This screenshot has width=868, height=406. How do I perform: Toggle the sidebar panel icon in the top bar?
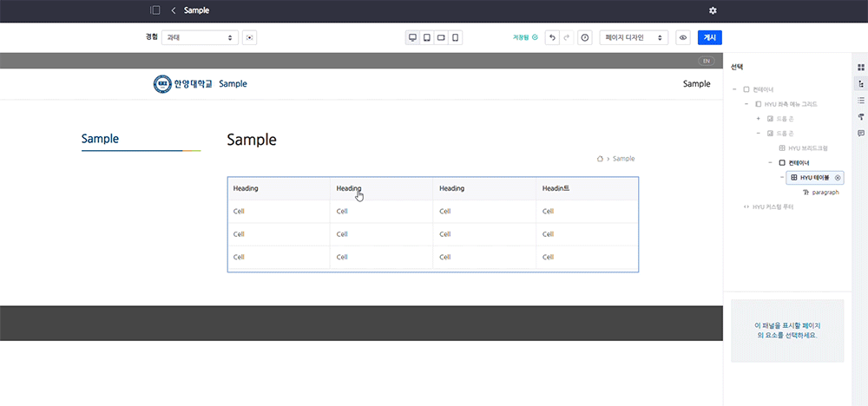pyautogui.click(x=155, y=10)
